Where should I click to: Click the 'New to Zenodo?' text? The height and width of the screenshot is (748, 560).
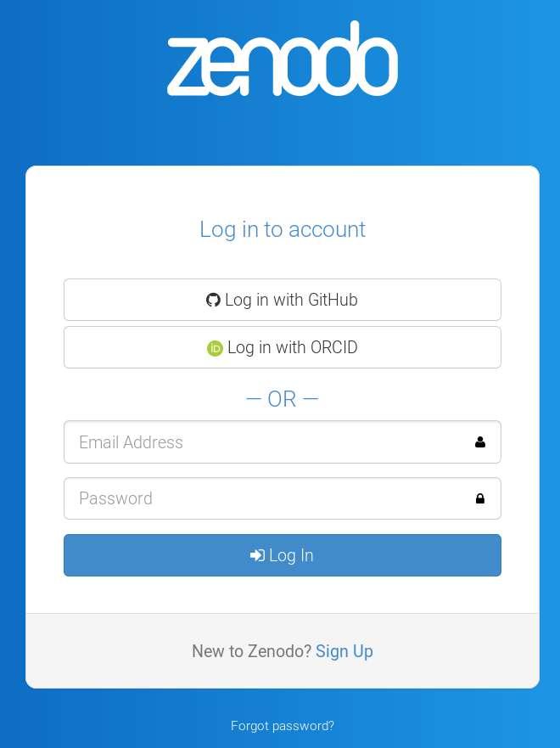tap(252, 651)
